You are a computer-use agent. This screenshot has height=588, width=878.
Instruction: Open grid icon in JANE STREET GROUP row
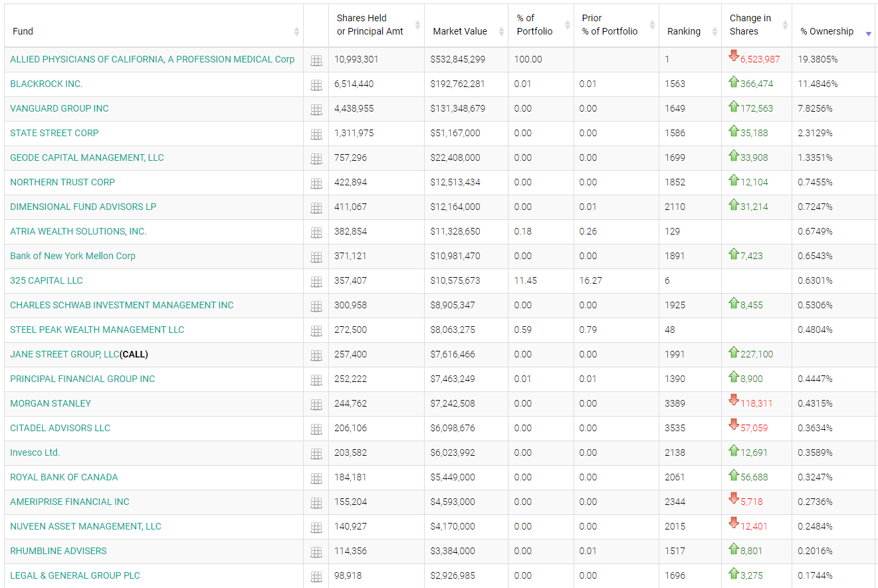pyautogui.click(x=316, y=355)
